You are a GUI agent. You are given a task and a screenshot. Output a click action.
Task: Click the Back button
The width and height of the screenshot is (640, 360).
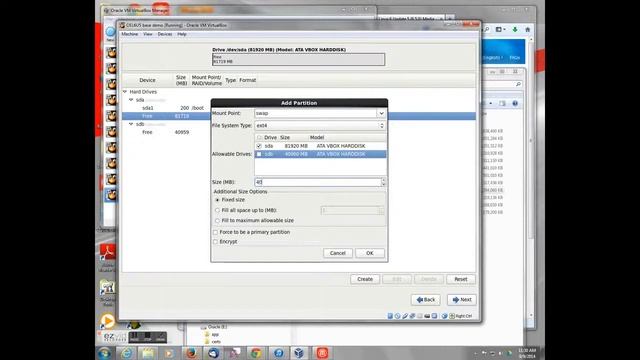click(x=426, y=300)
